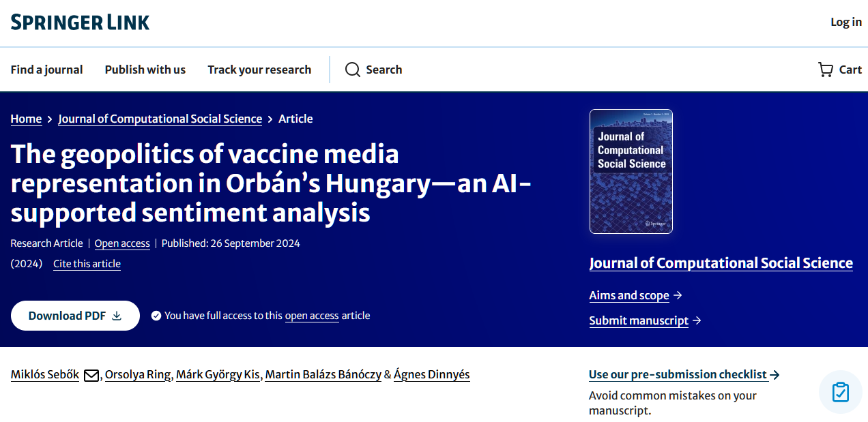
Task: Click the Cite this article link
Action: pyautogui.click(x=87, y=264)
